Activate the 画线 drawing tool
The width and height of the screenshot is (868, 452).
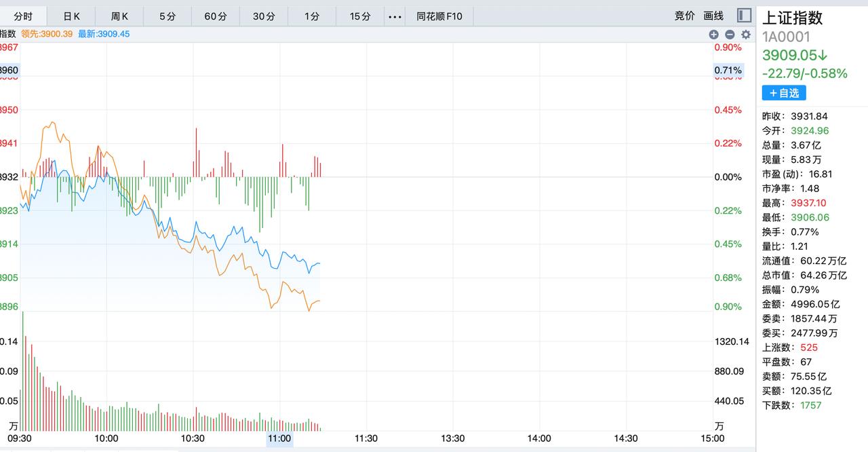click(713, 15)
